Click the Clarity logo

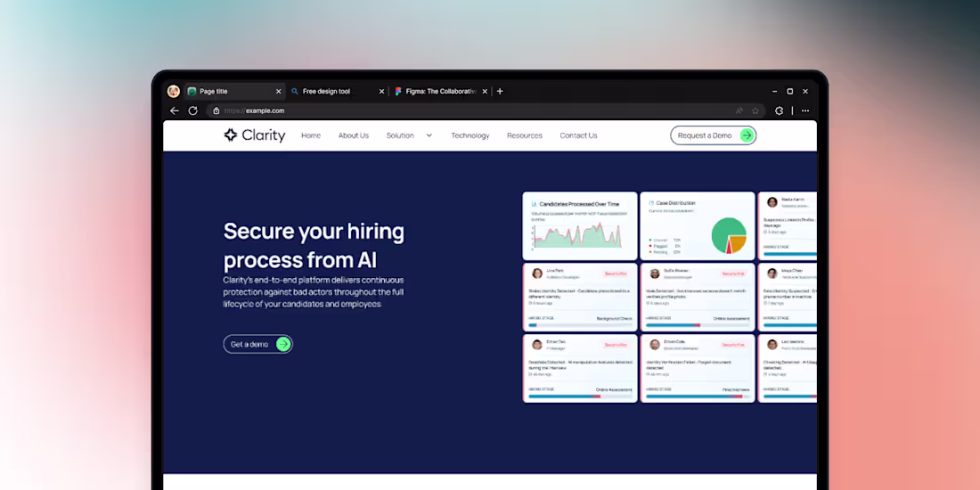[255, 135]
